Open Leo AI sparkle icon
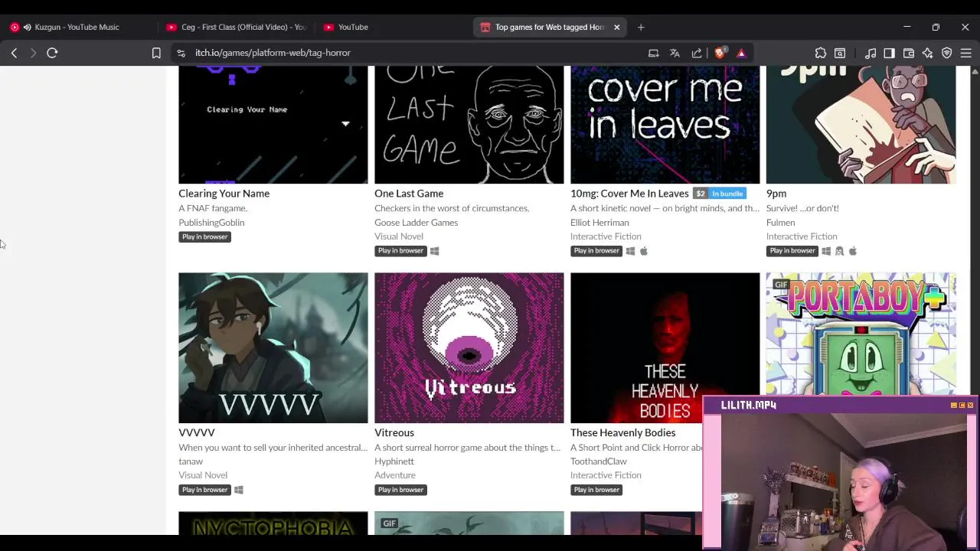The height and width of the screenshot is (551, 980). pyautogui.click(x=928, y=53)
